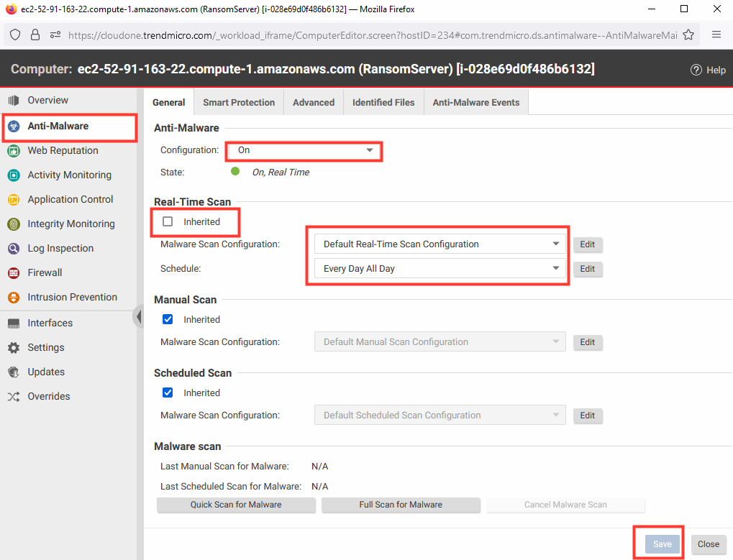
Task: Edit the Scheduled Scan Configuration
Action: coord(588,416)
